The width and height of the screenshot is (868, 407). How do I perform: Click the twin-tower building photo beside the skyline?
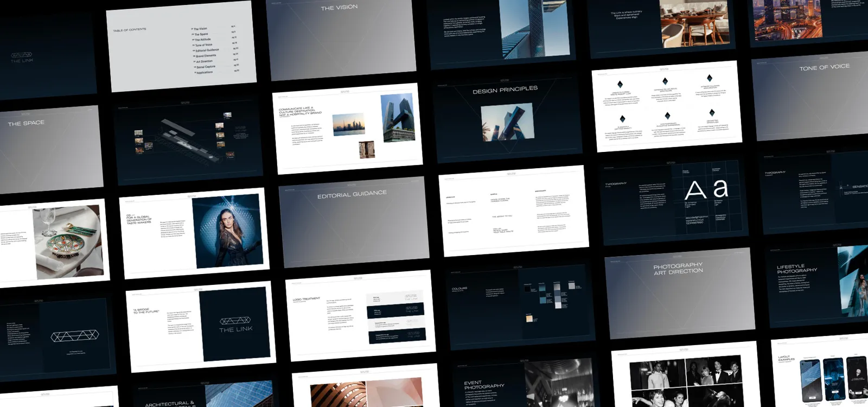click(x=399, y=118)
